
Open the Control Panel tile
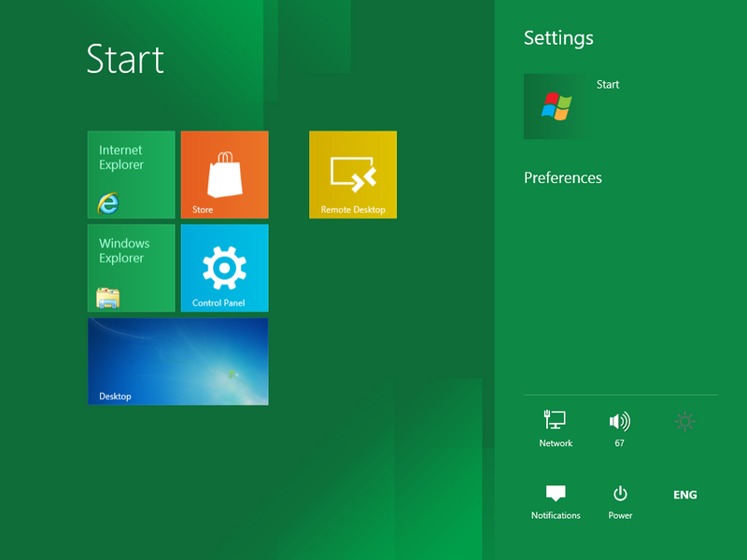[224, 268]
